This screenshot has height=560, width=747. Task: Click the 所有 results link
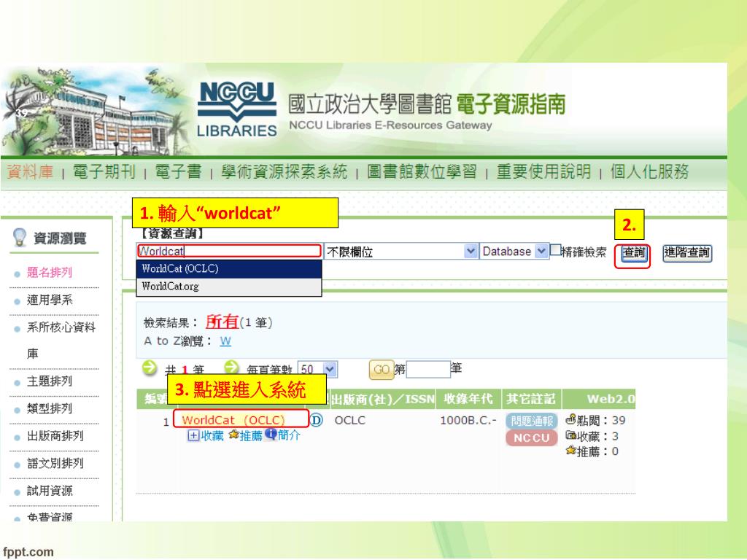tap(222, 322)
